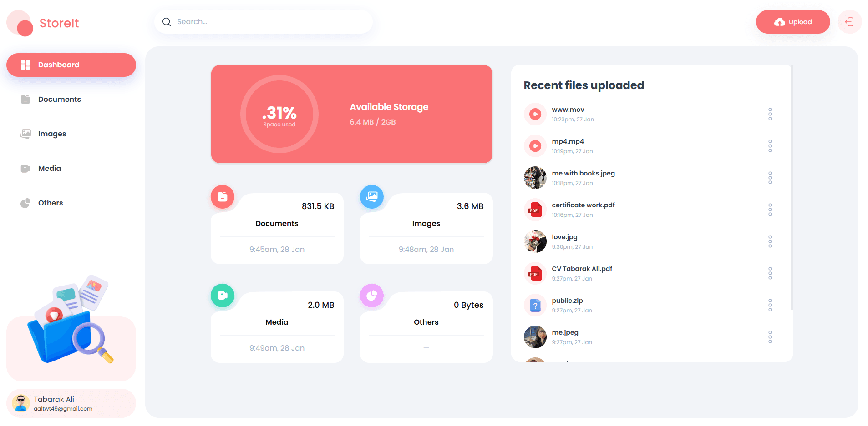Open options menu for www.mov

pos(770,114)
